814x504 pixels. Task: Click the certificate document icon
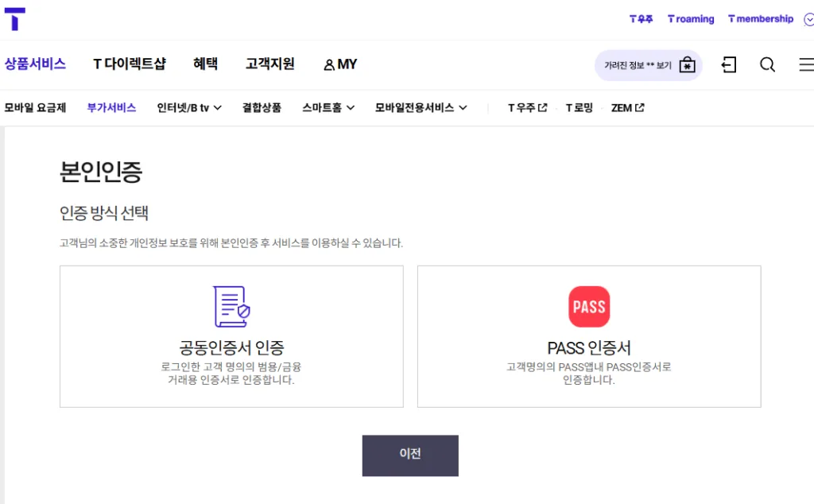coord(231,306)
